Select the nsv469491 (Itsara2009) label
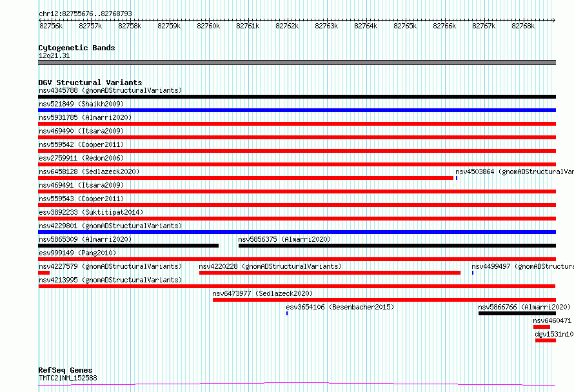The width and height of the screenshot is (574, 392). [81, 185]
